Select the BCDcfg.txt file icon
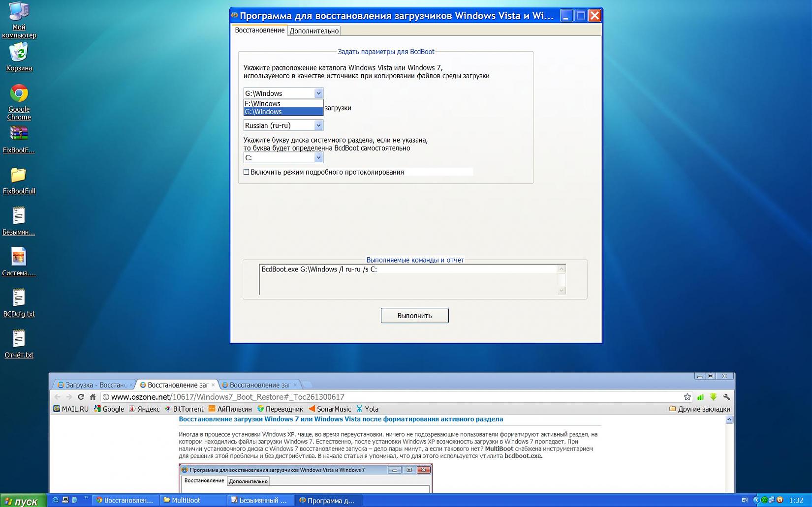The width and height of the screenshot is (812, 507). (x=19, y=303)
